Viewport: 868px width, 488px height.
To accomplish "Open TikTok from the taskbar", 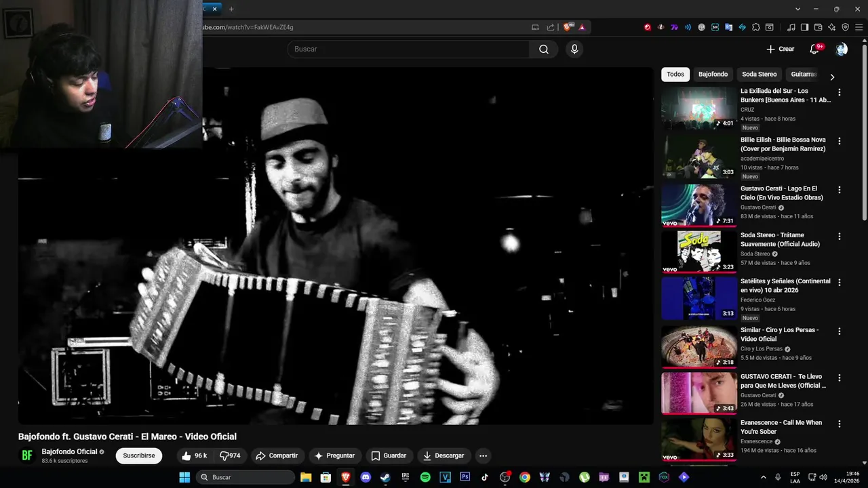I will pyautogui.click(x=485, y=477).
